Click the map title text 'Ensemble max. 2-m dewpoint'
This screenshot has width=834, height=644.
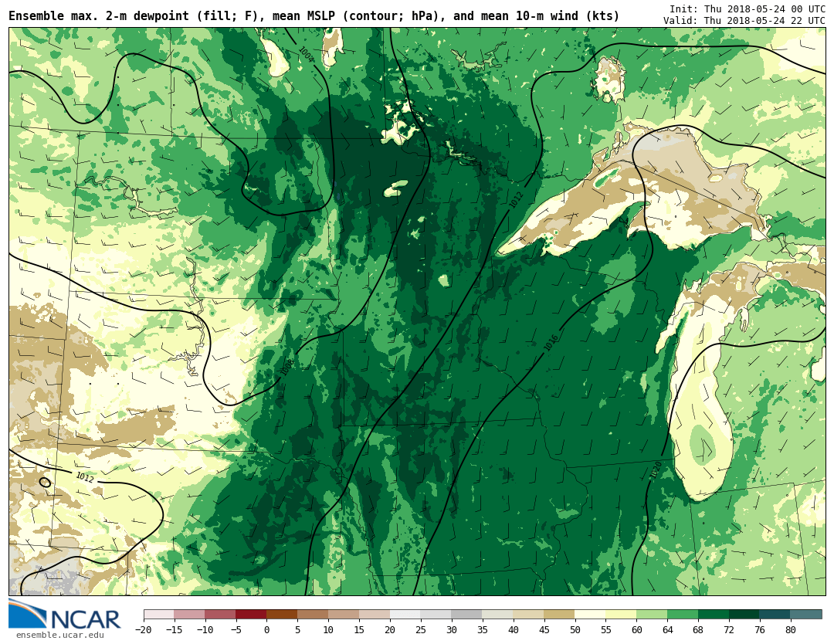coord(98,16)
